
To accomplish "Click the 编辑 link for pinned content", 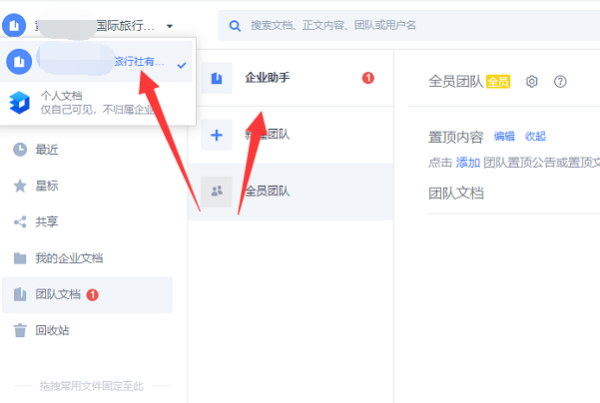I will pos(504,136).
